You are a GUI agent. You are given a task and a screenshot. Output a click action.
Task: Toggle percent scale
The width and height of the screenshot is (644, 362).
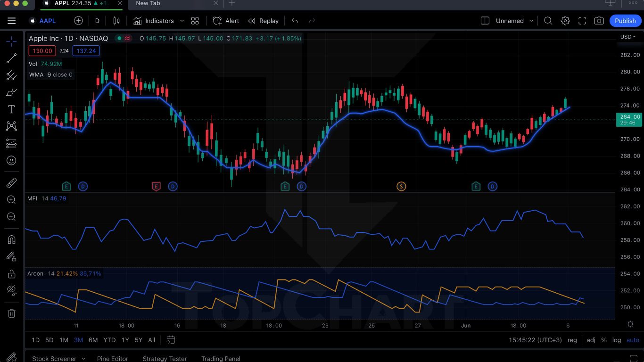[604, 340]
